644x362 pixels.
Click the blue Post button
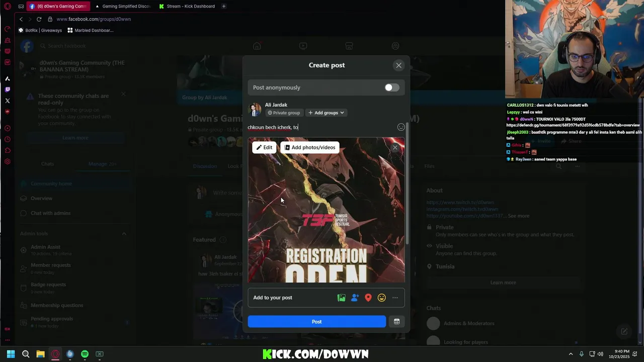pos(317,322)
